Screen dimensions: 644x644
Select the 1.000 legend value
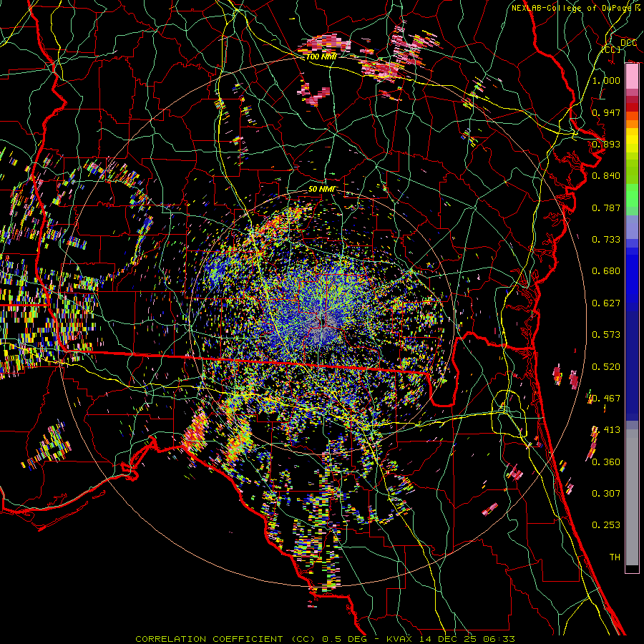click(x=606, y=80)
